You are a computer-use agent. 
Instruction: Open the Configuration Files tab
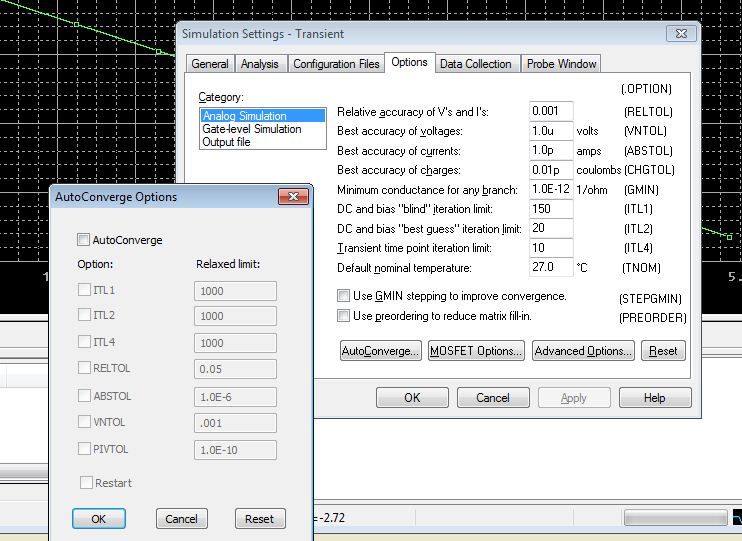coord(336,64)
